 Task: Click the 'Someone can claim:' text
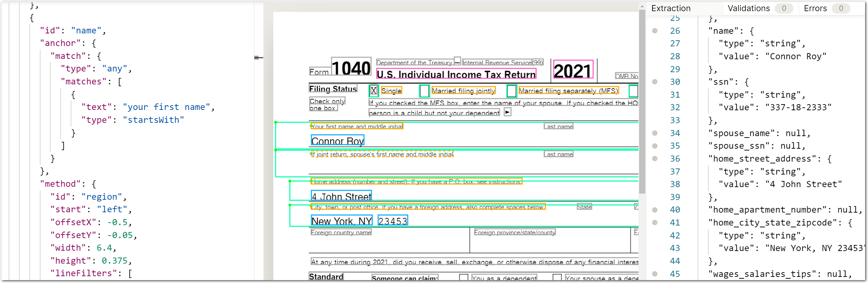tap(405, 278)
